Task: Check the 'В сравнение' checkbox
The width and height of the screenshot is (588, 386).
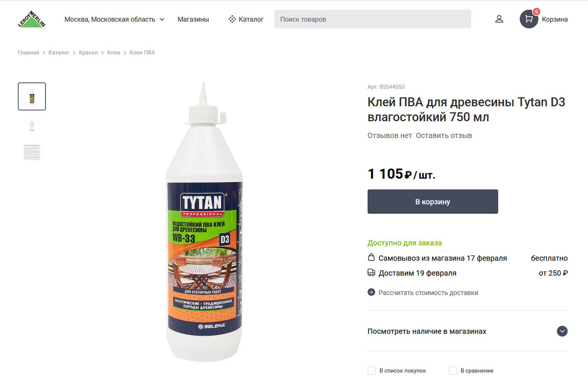Action: [x=453, y=371]
